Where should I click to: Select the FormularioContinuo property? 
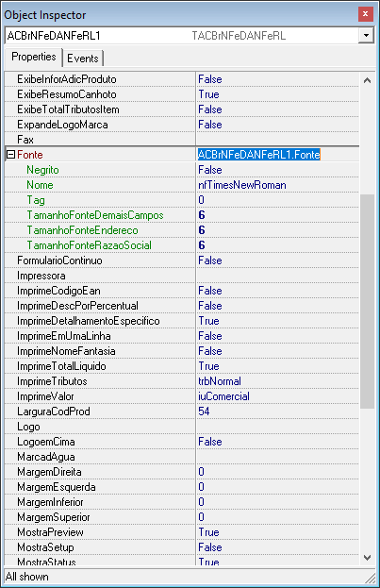point(59,260)
